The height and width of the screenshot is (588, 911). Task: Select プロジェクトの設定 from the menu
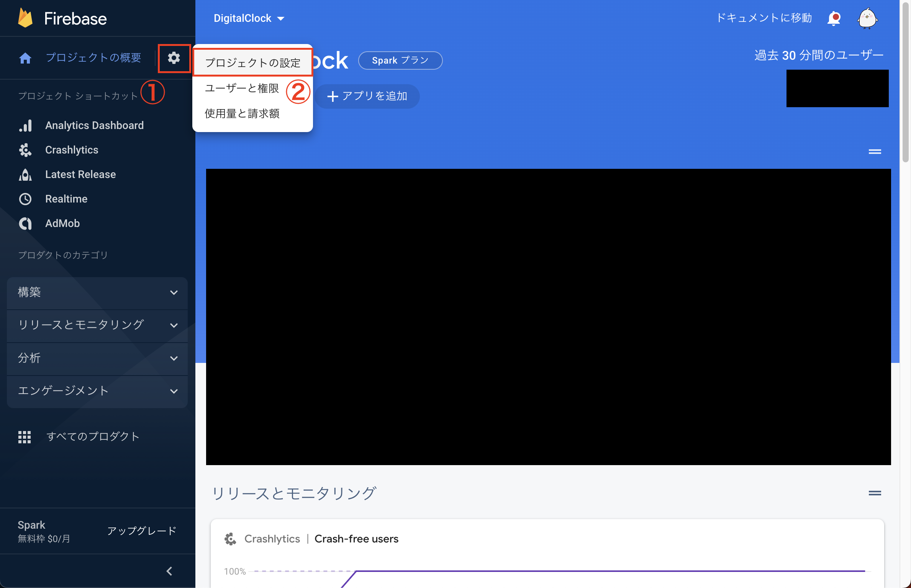253,62
